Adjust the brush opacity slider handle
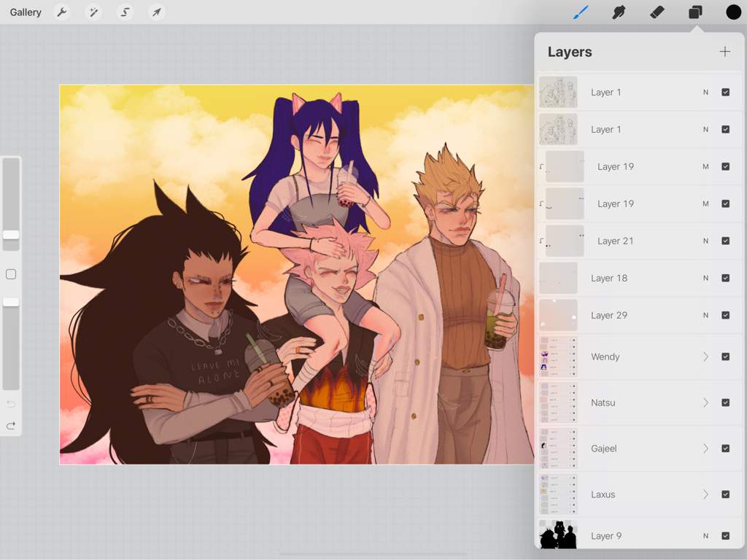The image size is (747, 560). (11, 302)
